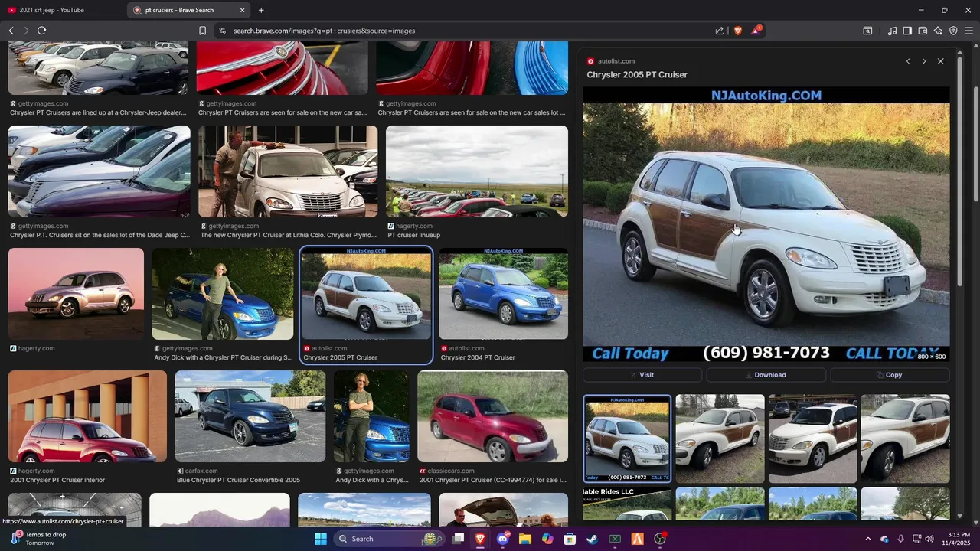Click the carfax.com source label
The width and height of the screenshot is (980, 551).
tap(201, 471)
